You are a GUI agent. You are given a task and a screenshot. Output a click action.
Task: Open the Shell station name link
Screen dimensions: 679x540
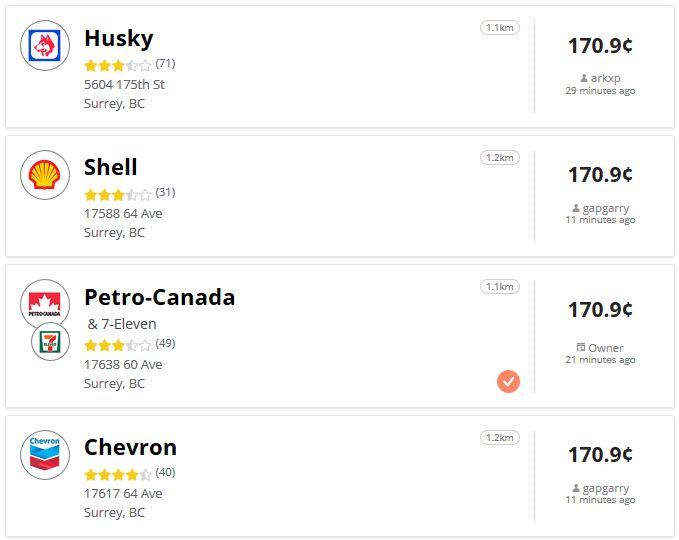tap(110, 167)
